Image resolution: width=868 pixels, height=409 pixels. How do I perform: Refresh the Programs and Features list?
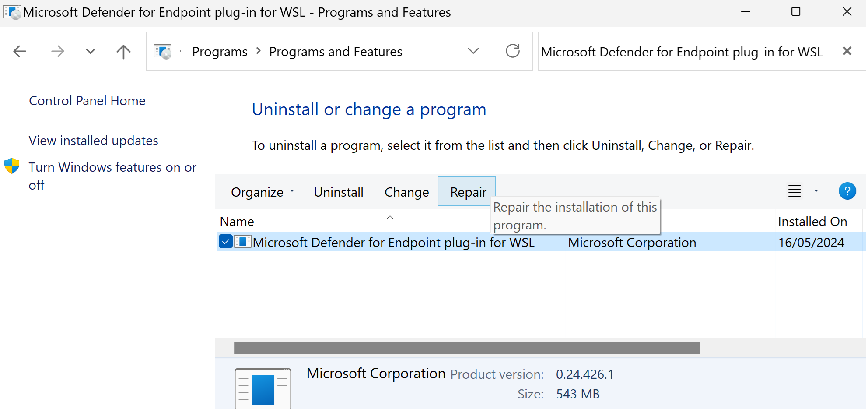[513, 51]
